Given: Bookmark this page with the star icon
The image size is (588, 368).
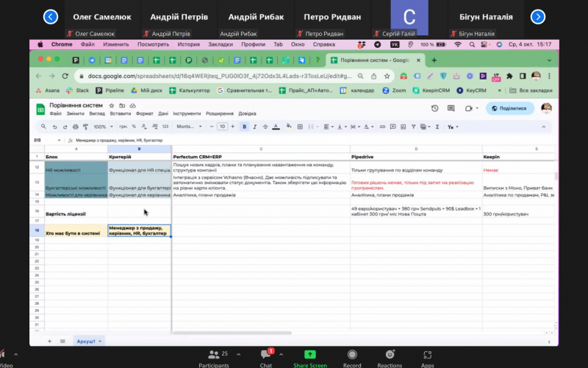Looking at the screenshot, I should tap(387, 77).
